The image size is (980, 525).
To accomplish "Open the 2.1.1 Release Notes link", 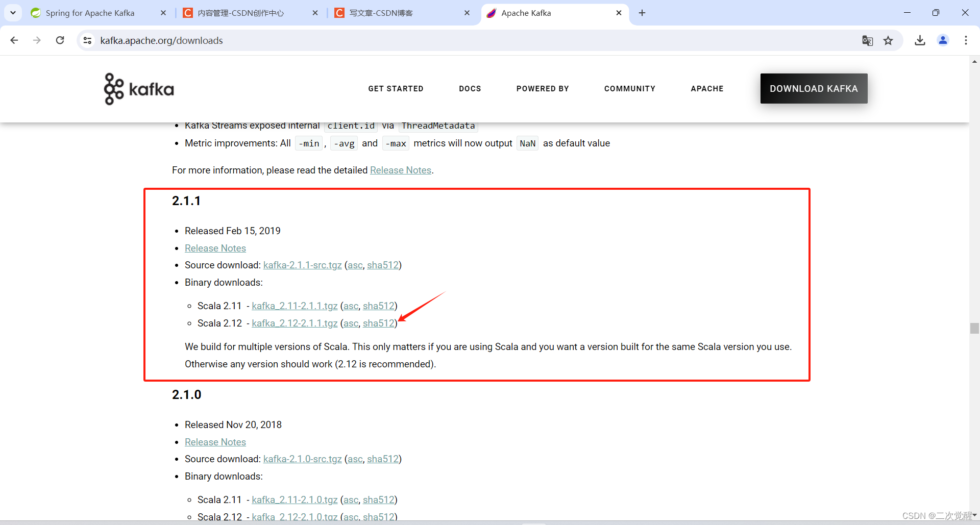I will coord(215,248).
